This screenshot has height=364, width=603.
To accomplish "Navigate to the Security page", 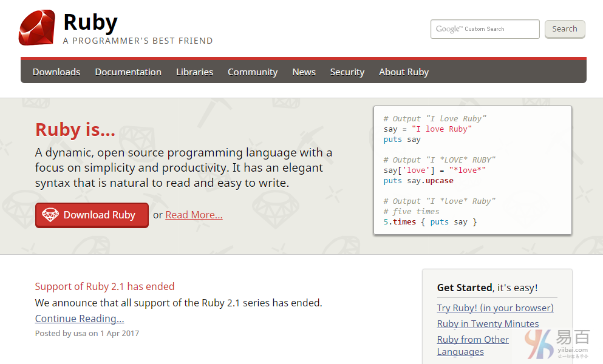I will pos(347,72).
